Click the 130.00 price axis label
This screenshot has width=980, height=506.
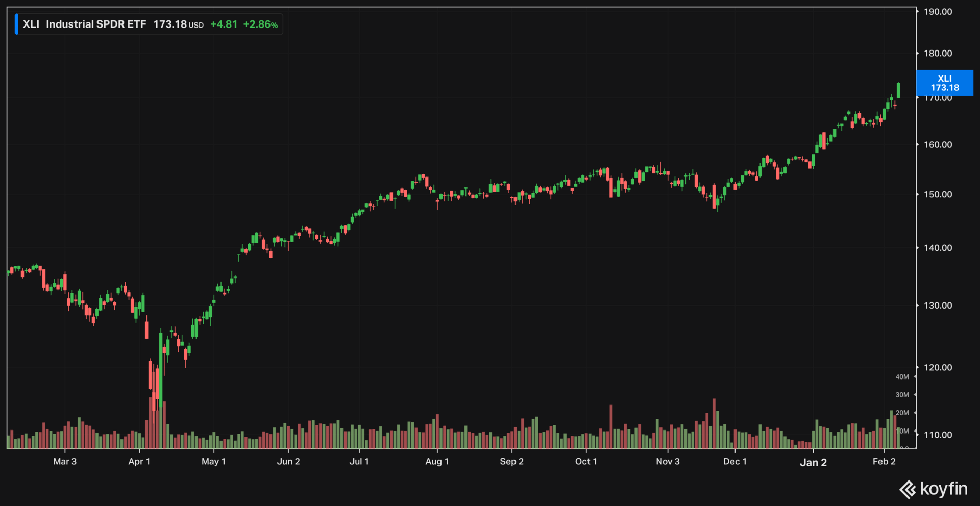(x=938, y=305)
